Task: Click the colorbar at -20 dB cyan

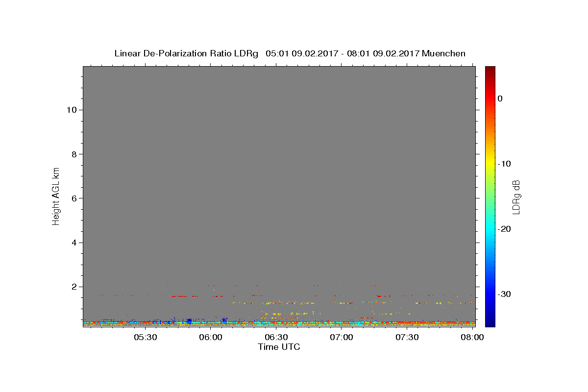Action: [490, 229]
